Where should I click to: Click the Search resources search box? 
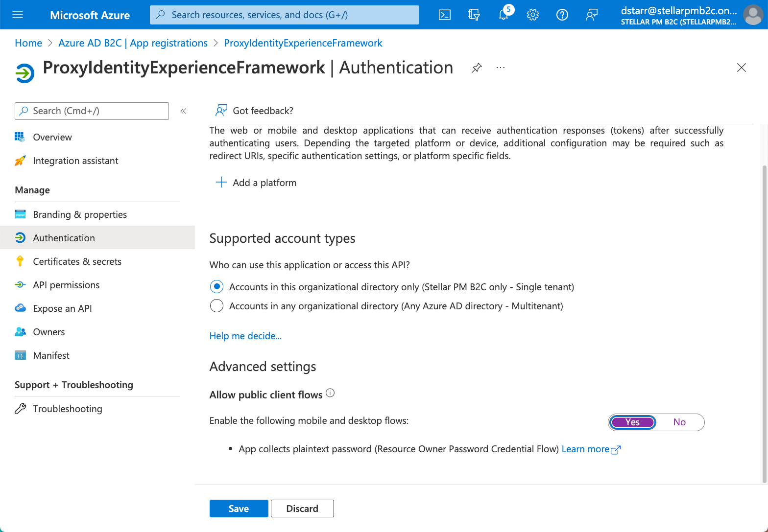click(x=285, y=15)
